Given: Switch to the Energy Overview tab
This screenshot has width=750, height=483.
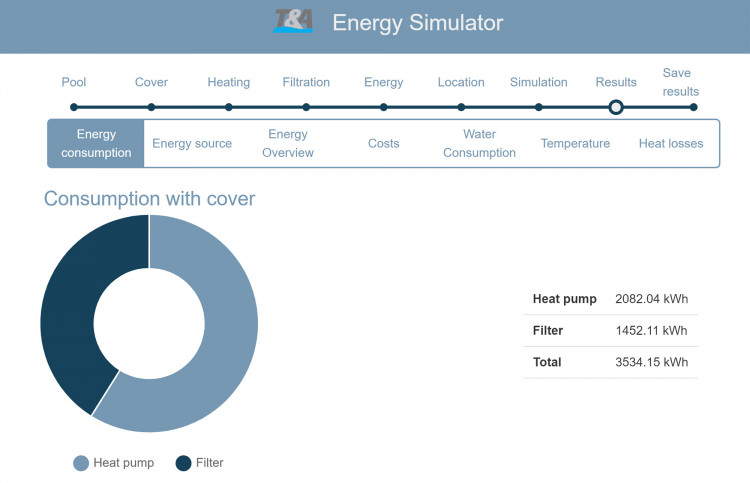Looking at the screenshot, I should (287, 143).
